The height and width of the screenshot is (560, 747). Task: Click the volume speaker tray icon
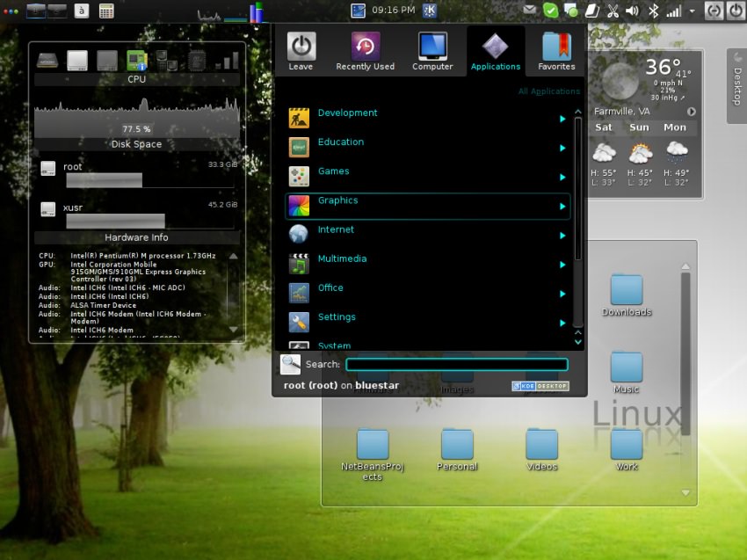pyautogui.click(x=633, y=11)
